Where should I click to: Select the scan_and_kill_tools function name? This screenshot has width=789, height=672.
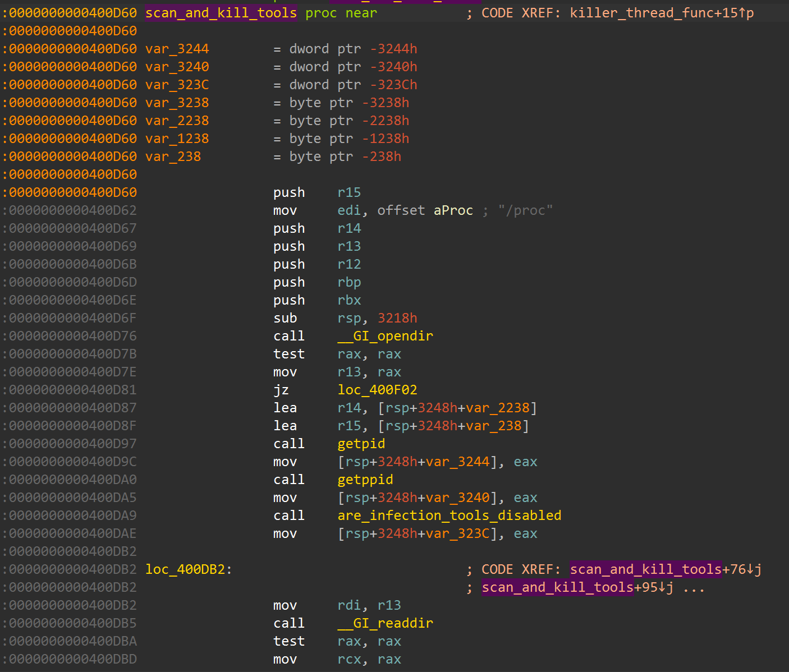point(221,12)
